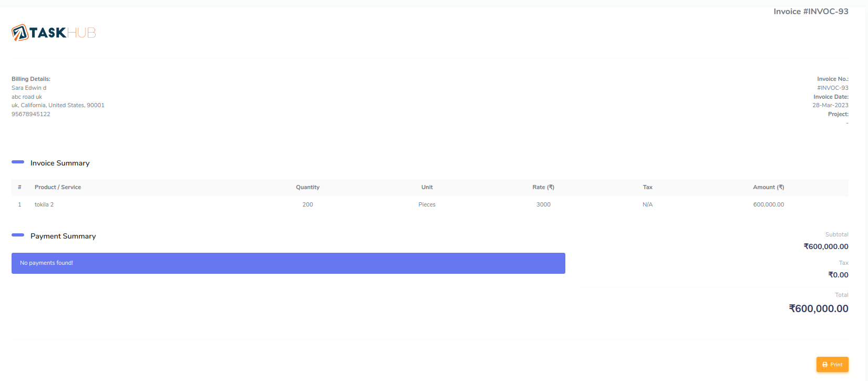Image resolution: width=868 pixels, height=381 pixels.
Task: Click the large Total ₹600,000.00 value
Action: pyautogui.click(x=818, y=309)
